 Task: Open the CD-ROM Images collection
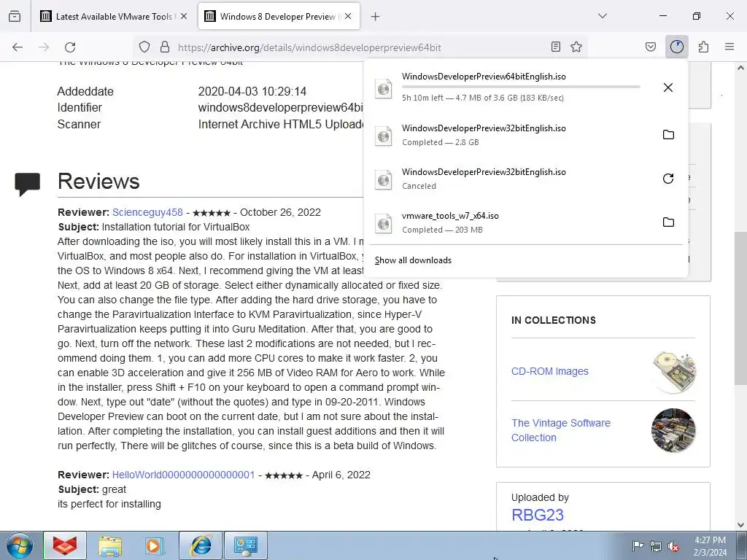click(x=550, y=371)
